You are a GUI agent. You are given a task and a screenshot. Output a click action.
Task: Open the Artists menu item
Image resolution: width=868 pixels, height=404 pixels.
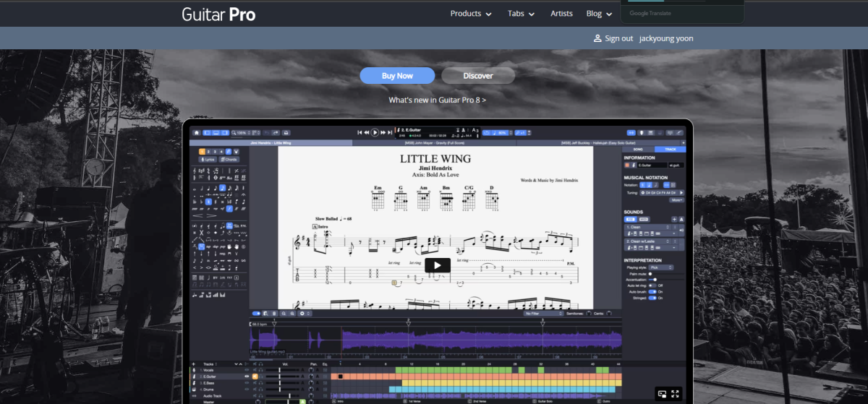pyautogui.click(x=561, y=14)
